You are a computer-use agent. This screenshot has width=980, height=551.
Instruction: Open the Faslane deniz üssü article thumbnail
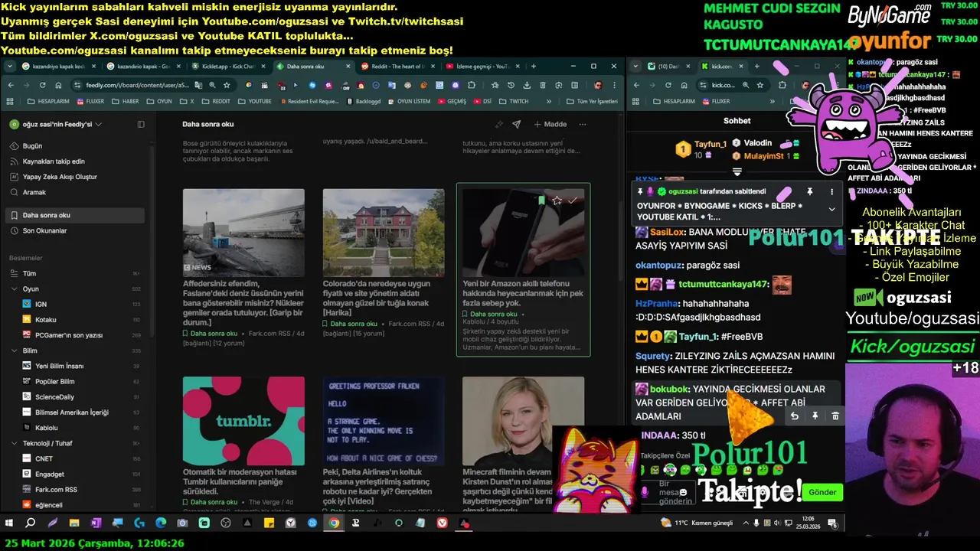(243, 233)
